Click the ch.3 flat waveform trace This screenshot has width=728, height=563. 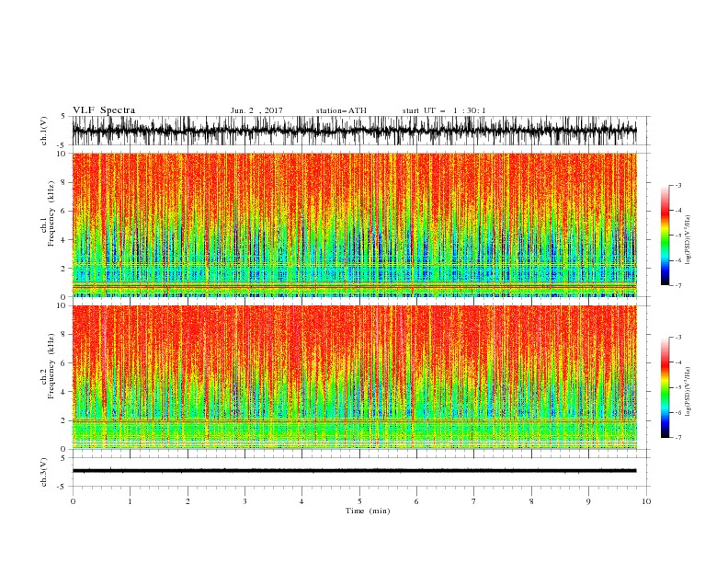354,471
